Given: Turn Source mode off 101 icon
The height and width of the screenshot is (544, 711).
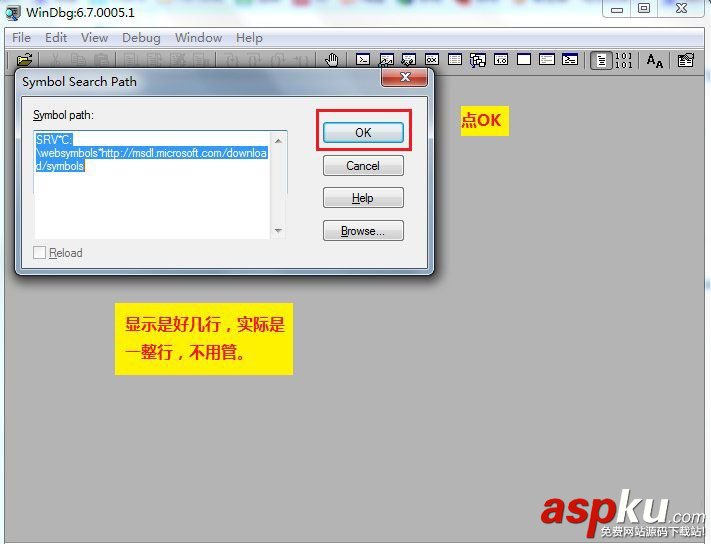Looking at the screenshot, I should click(624, 60).
